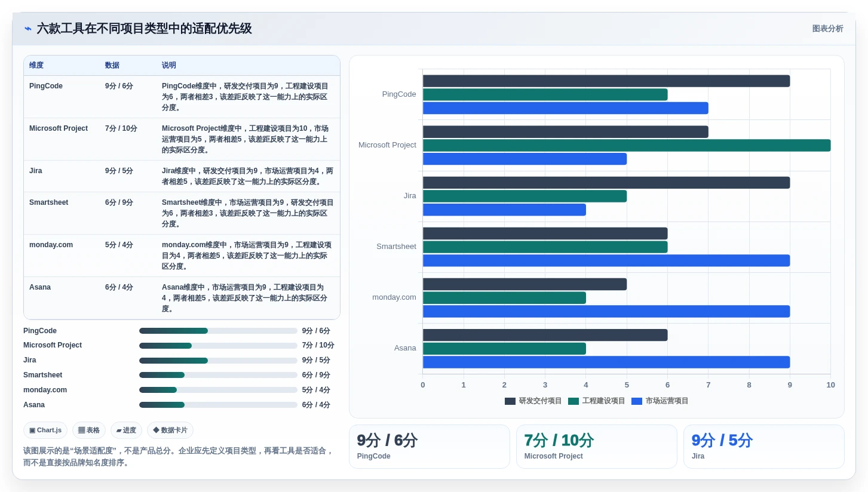Toggle the 研发交付项目 legend item

pyautogui.click(x=533, y=401)
